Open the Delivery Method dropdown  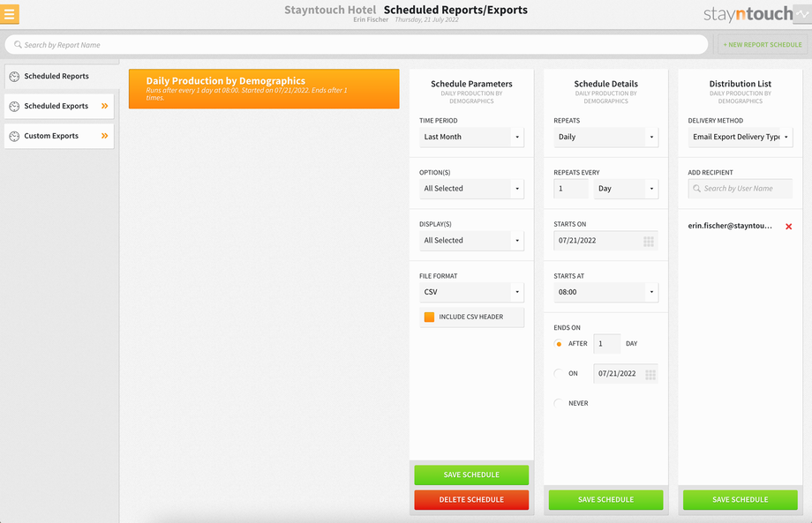click(740, 137)
